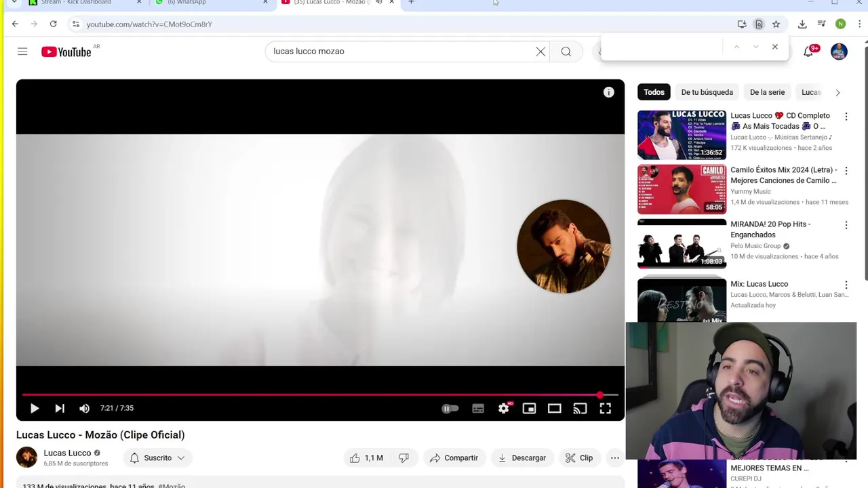Open player settings gear
The image size is (868, 488).
pos(503,409)
